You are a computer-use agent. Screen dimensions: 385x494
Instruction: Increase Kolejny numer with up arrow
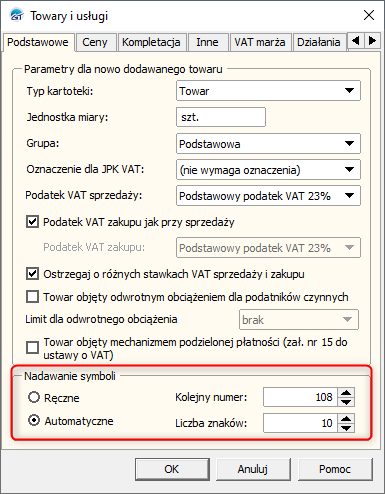pyautogui.click(x=346, y=393)
